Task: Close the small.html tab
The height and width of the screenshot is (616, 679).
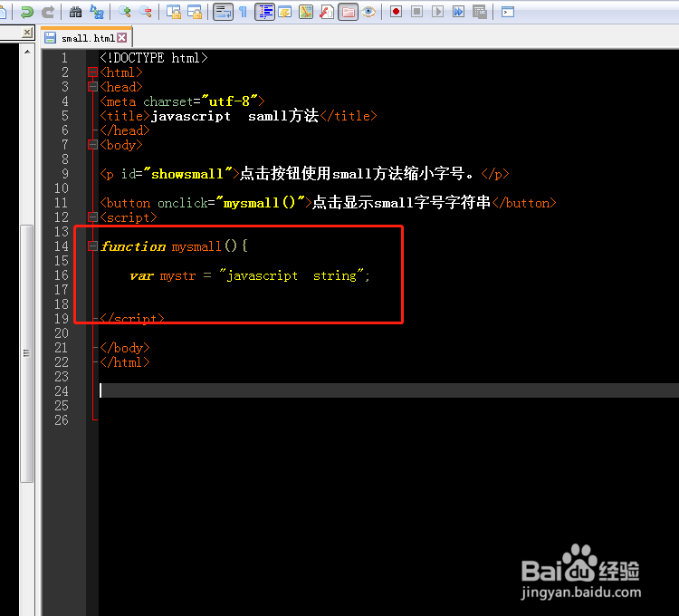Action: (x=122, y=38)
